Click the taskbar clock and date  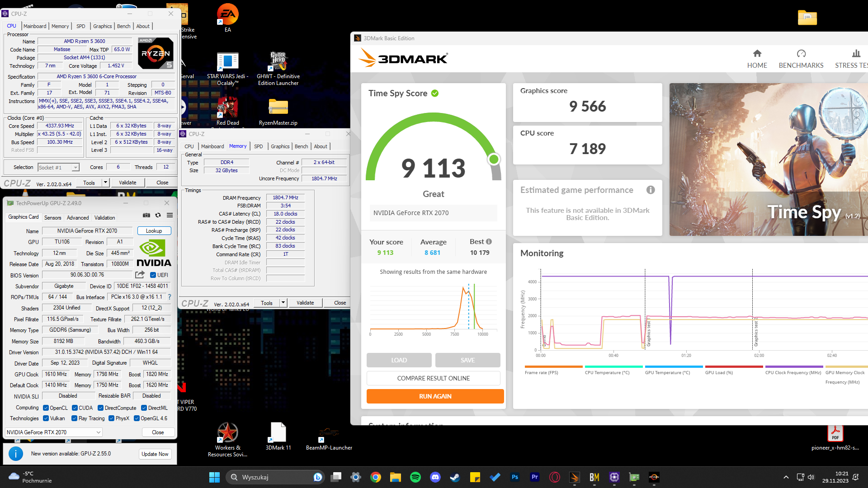(x=835, y=477)
